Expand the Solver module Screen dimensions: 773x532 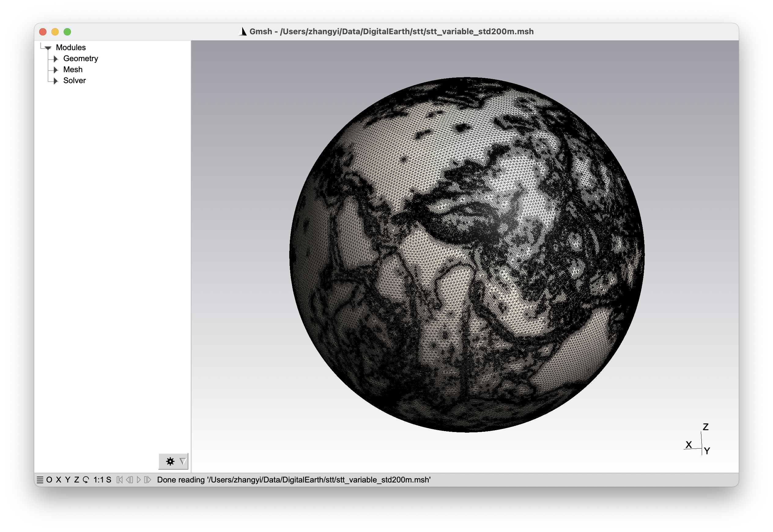pyautogui.click(x=56, y=81)
